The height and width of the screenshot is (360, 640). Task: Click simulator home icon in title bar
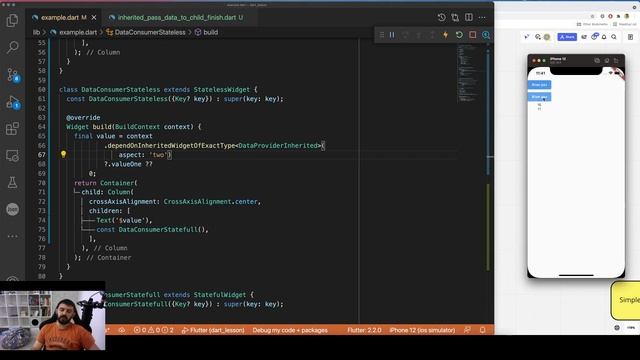(x=597, y=60)
